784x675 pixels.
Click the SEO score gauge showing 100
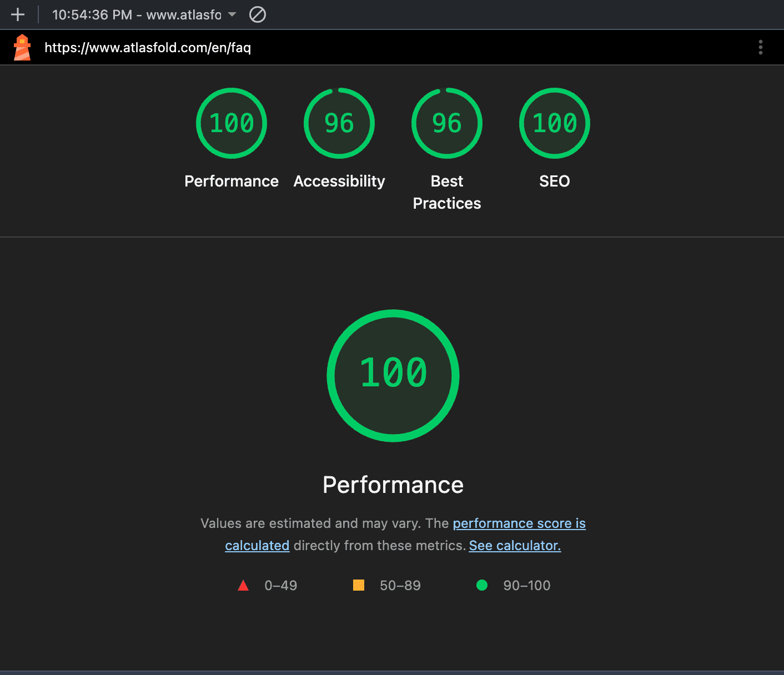click(555, 123)
